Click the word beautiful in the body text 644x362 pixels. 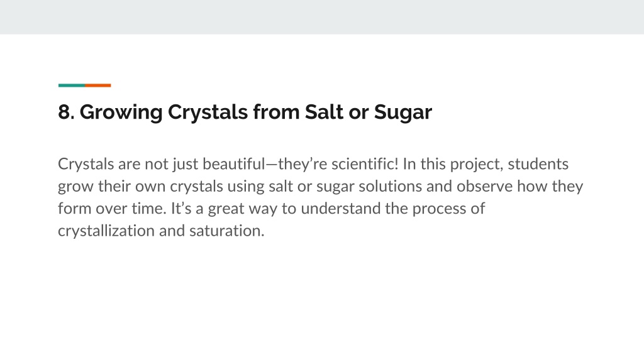234,164
